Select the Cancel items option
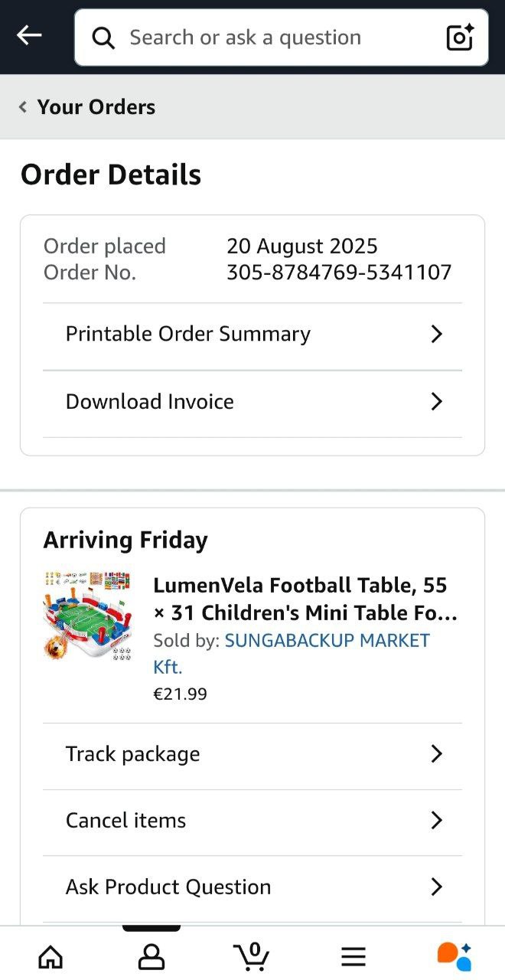Image resolution: width=505 pixels, height=980 pixels. pyautogui.click(x=126, y=821)
